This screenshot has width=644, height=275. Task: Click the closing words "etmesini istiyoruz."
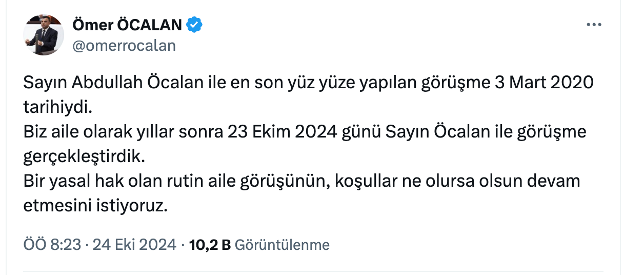(x=95, y=206)
